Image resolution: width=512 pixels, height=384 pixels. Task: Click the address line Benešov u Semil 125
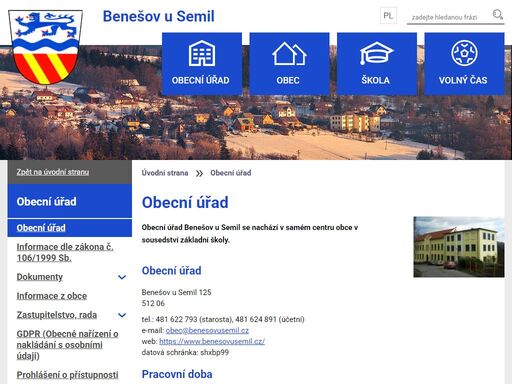click(x=176, y=292)
